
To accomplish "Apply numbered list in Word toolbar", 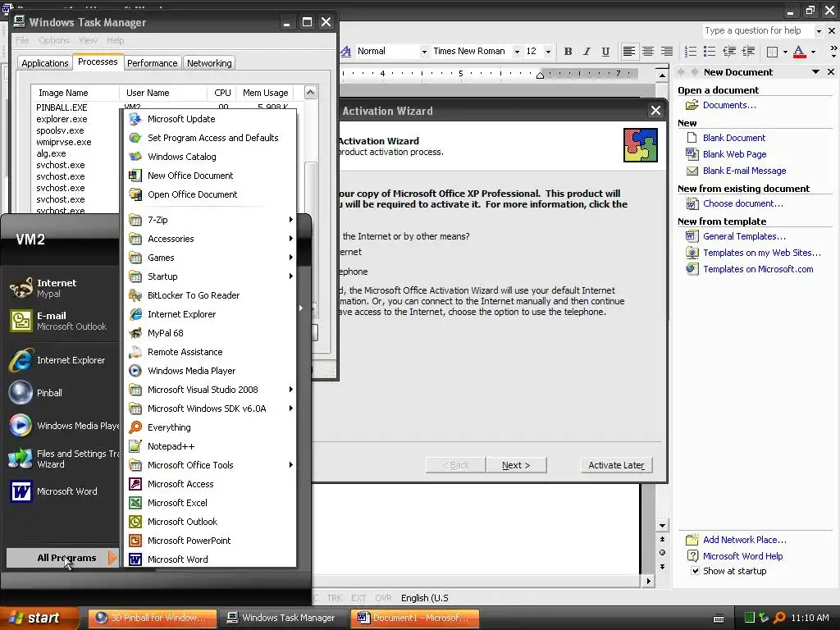I will coord(691,52).
